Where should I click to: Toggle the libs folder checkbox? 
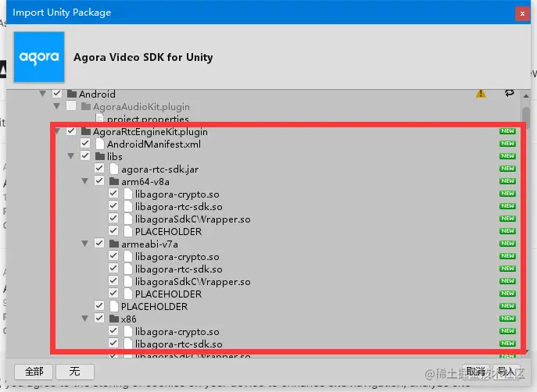point(85,155)
